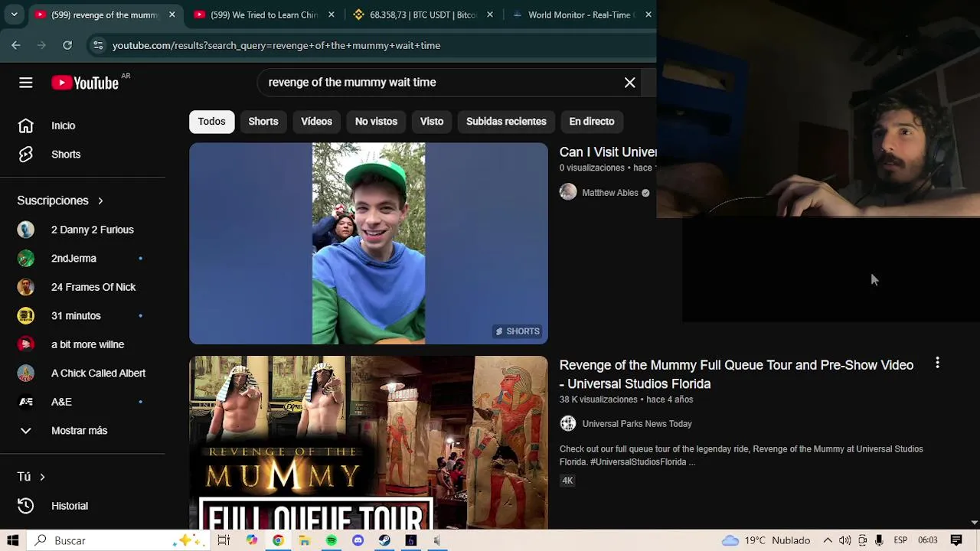This screenshot has width=980, height=551.
Task: Open Revenge of the Mummy Full Queue title
Action: coord(737,374)
